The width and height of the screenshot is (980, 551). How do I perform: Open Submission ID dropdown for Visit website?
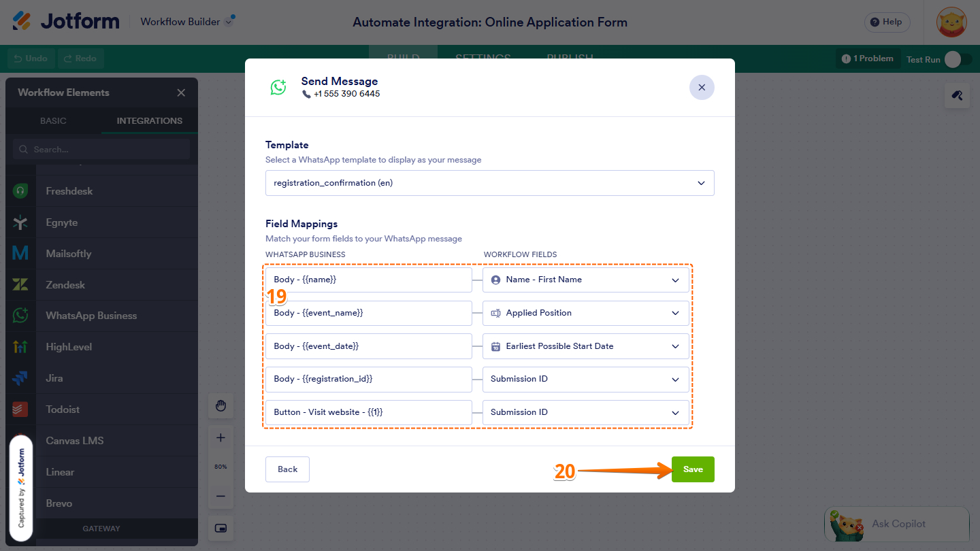click(x=586, y=412)
